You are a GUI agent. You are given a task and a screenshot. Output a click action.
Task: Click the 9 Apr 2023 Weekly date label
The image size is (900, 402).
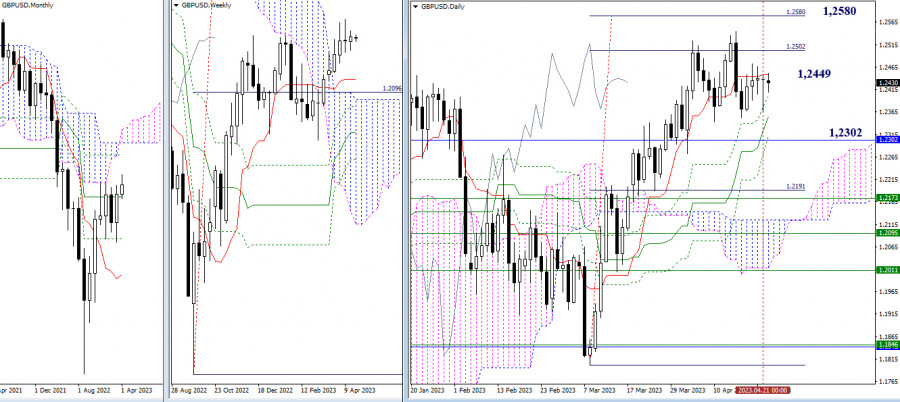click(x=362, y=390)
